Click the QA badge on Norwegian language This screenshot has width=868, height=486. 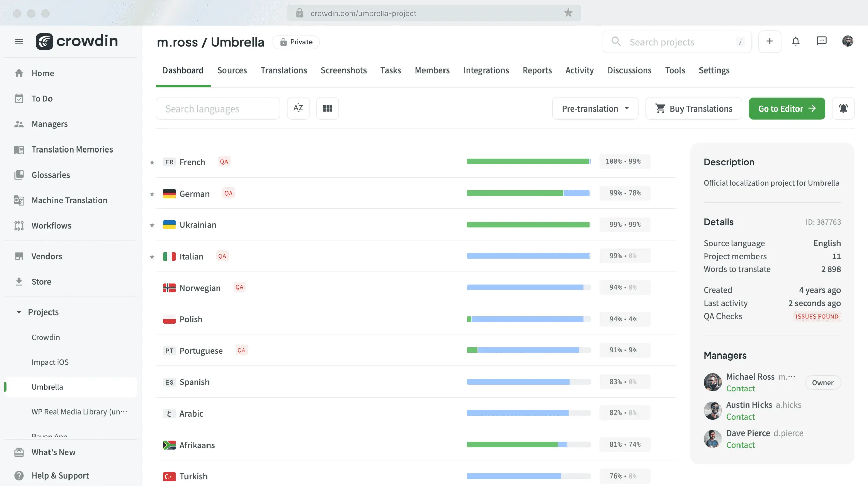(x=239, y=288)
